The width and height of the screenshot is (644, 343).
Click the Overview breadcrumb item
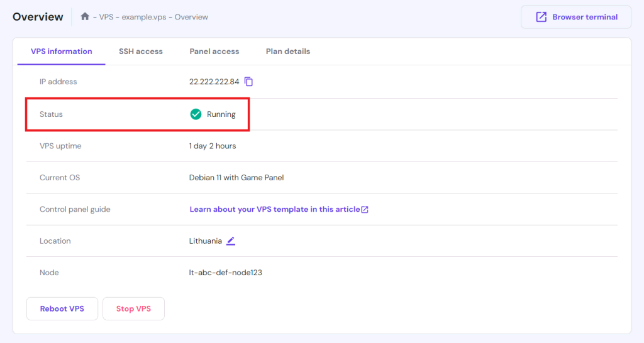click(x=191, y=17)
